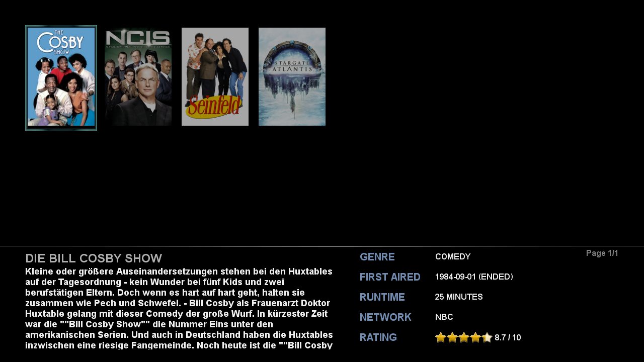Screen dimensions: 644x362
Task: Select the Stargate Atlantis poster
Action: 292,76
